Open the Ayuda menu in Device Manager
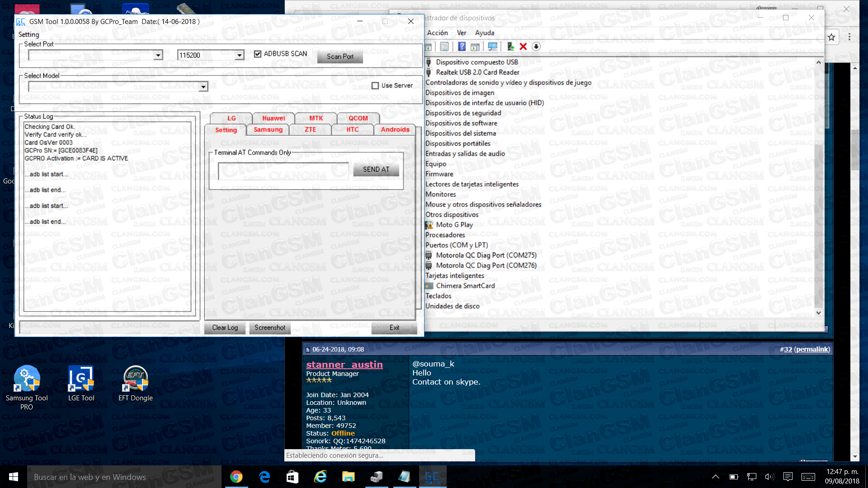 coord(485,33)
